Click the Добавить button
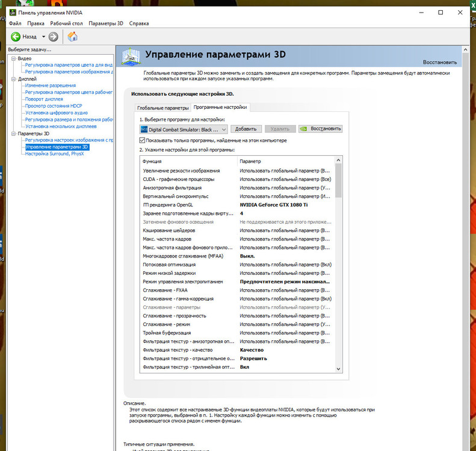 246,129
